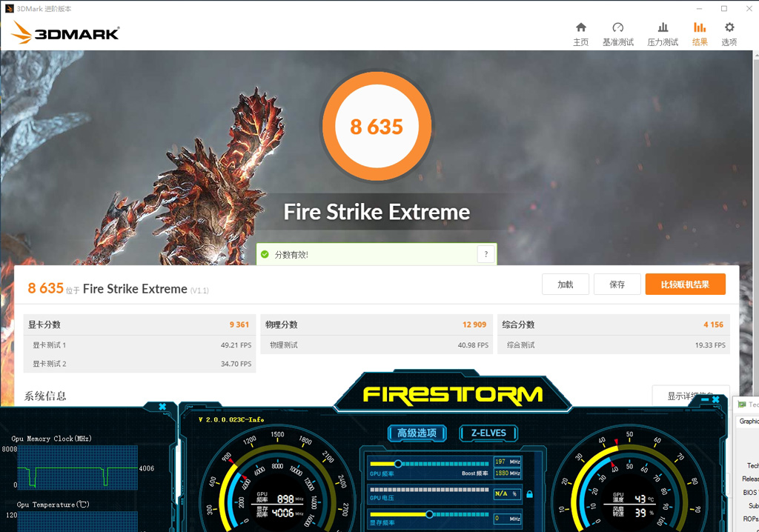Open the 选项 options gear tab
This screenshot has height=532, width=759.
[729, 34]
